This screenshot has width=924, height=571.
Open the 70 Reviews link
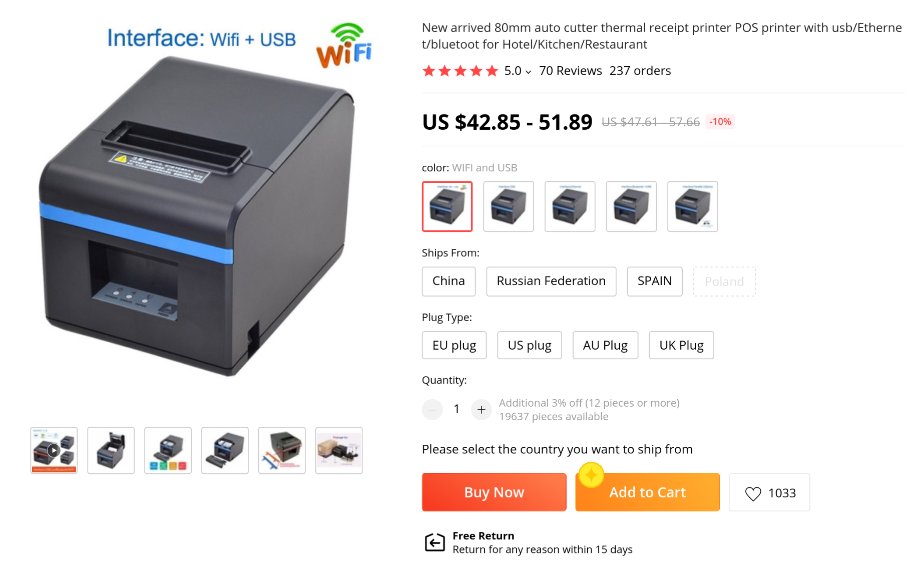pos(570,71)
